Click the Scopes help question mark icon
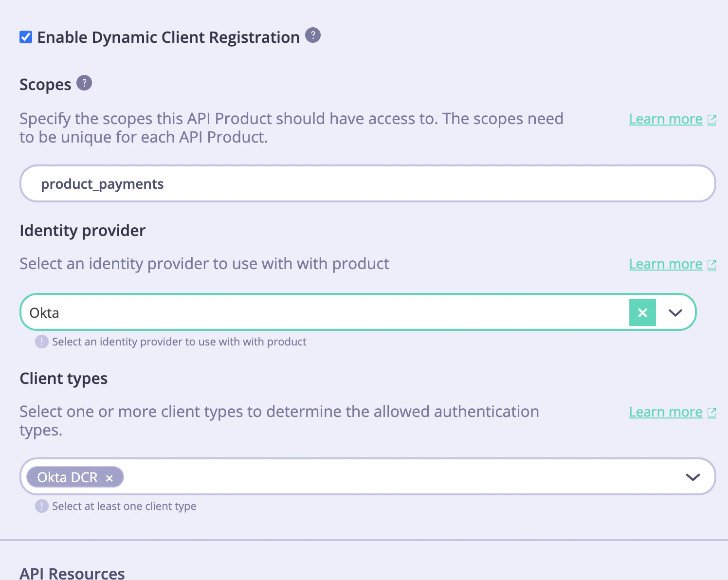The width and height of the screenshot is (728, 580). (x=85, y=83)
